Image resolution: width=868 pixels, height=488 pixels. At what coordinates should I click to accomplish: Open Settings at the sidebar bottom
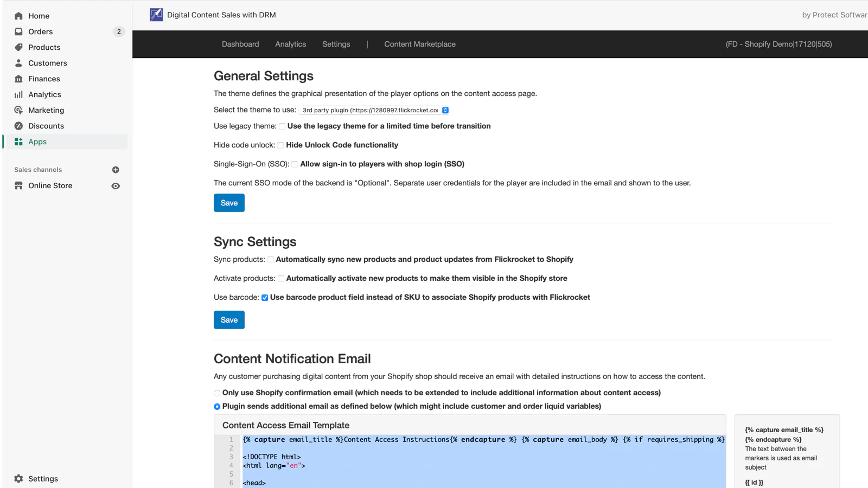[43, 479]
